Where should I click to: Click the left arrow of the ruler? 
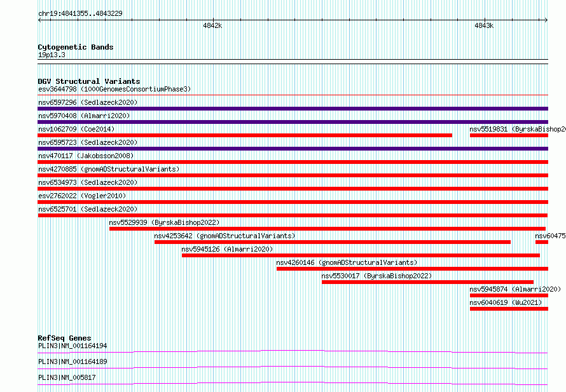(x=39, y=20)
